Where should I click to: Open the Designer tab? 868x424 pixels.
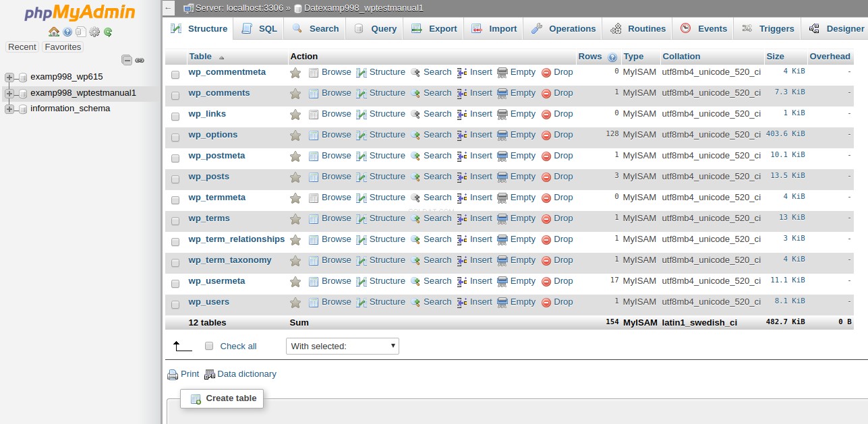point(836,29)
